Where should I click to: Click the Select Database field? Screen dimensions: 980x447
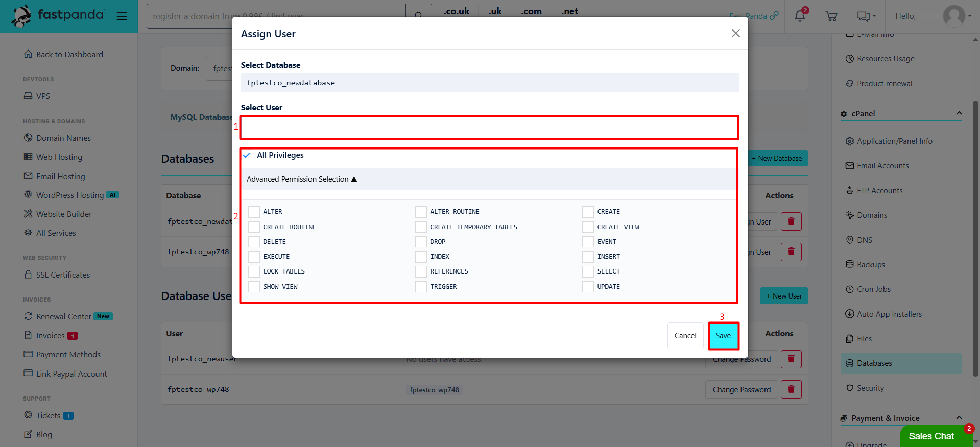[x=490, y=83]
